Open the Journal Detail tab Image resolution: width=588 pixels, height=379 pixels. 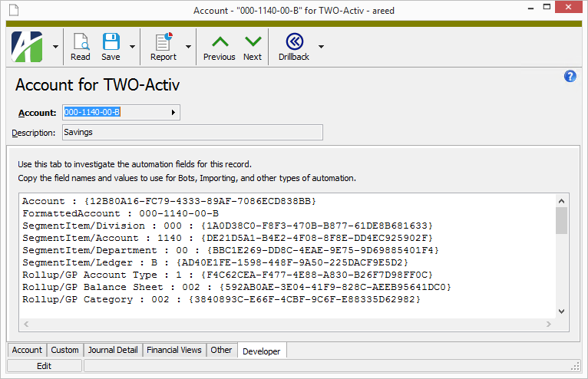click(113, 350)
